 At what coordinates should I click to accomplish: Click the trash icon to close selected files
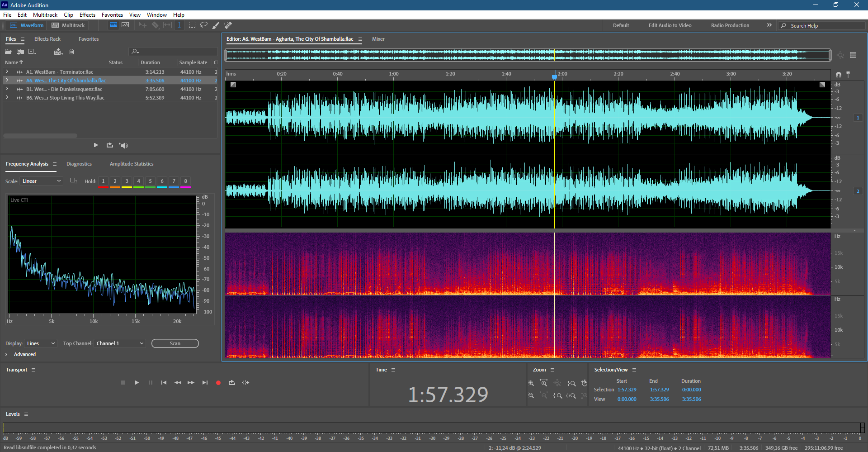[71, 52]
